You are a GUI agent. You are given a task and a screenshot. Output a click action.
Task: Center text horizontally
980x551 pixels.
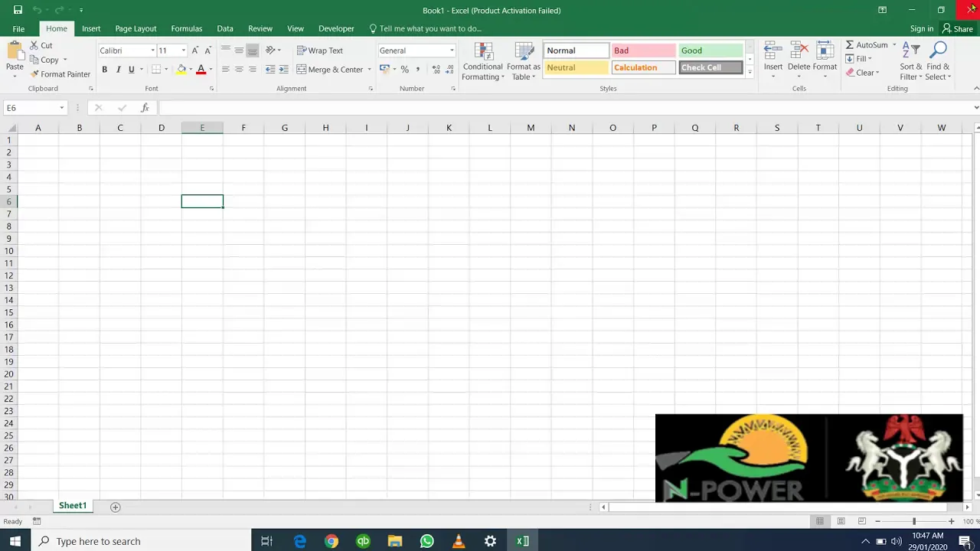pyautogui.click(x=239, y=70)
